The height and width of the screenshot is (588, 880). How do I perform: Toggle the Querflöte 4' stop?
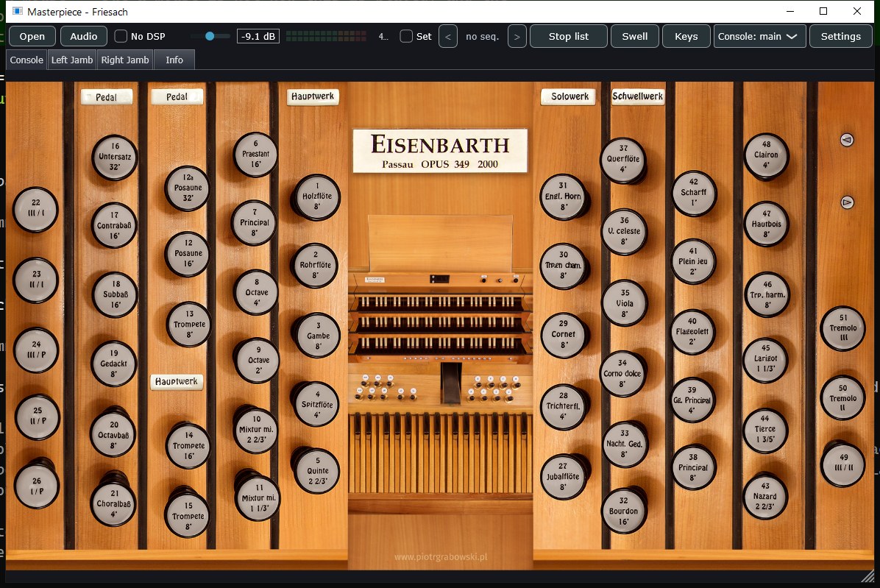[x=623, y=160]
